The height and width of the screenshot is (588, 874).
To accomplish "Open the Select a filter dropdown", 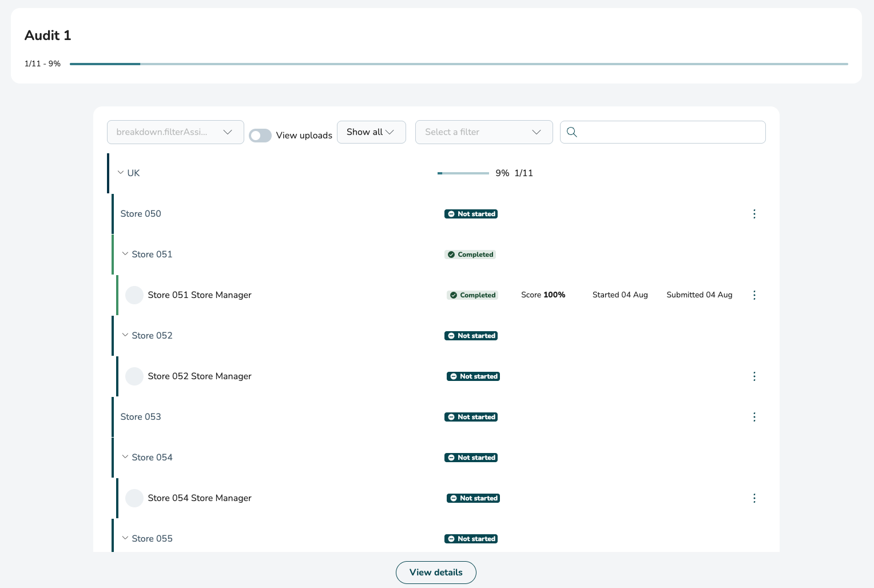I will [x=484, y=132].
